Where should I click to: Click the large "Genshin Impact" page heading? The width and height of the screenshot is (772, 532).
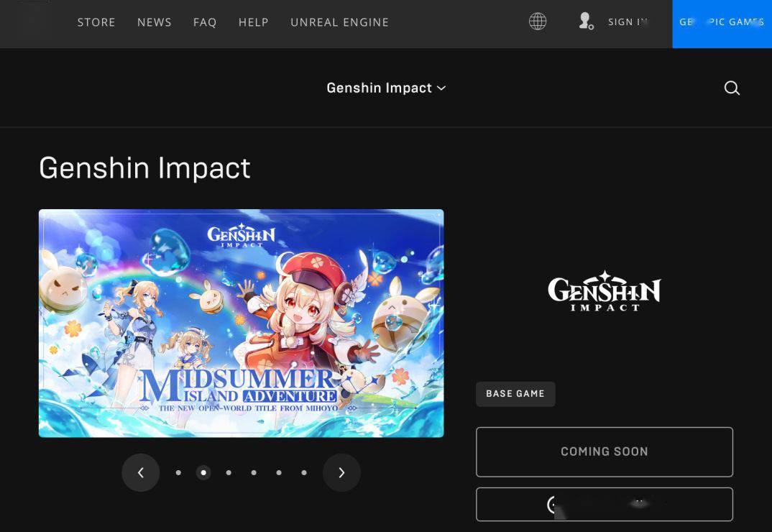click(x=144, y=168)
